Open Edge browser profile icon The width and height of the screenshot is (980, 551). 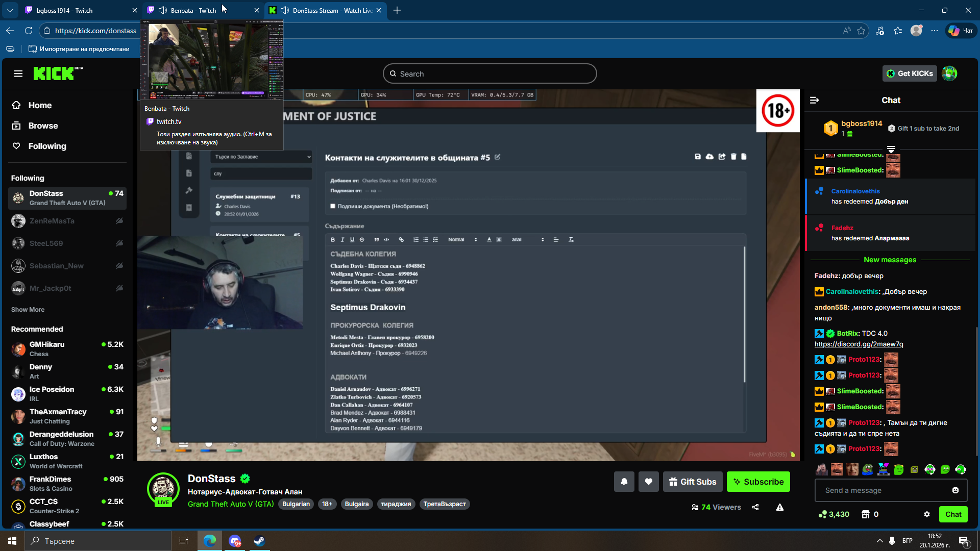click(917, 31)
